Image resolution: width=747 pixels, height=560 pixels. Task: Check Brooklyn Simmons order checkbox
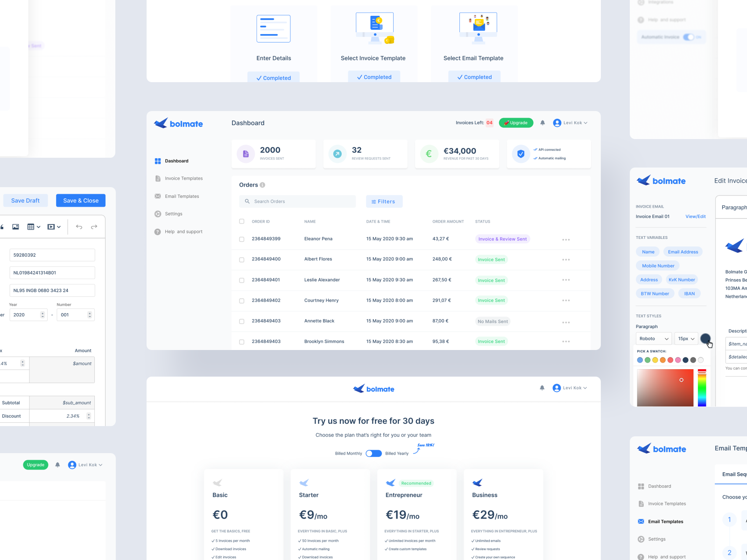pyautogui.click(x=242, y=342)
